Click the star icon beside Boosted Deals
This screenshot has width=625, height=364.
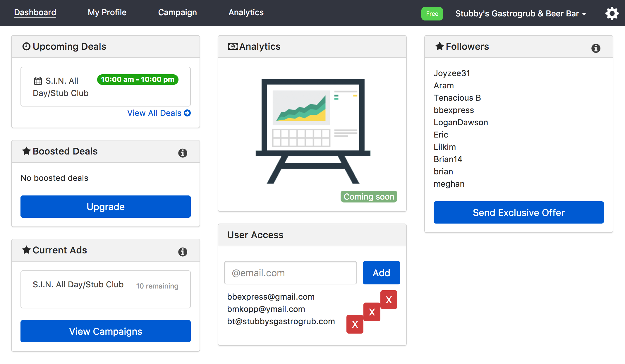click(26, 151)
